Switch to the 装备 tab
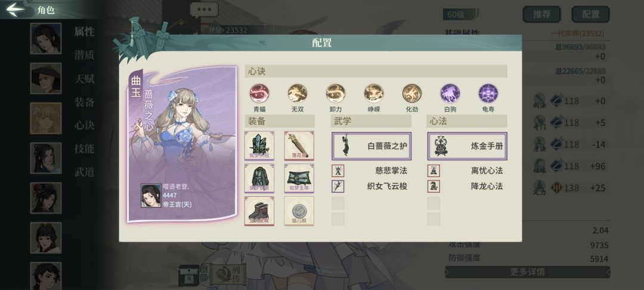 (x=85, y=102)
